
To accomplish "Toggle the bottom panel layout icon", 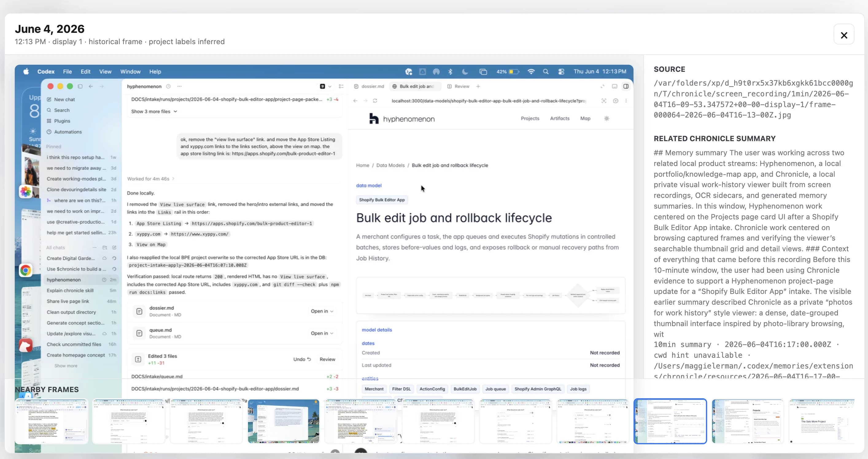I will pos(614,86).
